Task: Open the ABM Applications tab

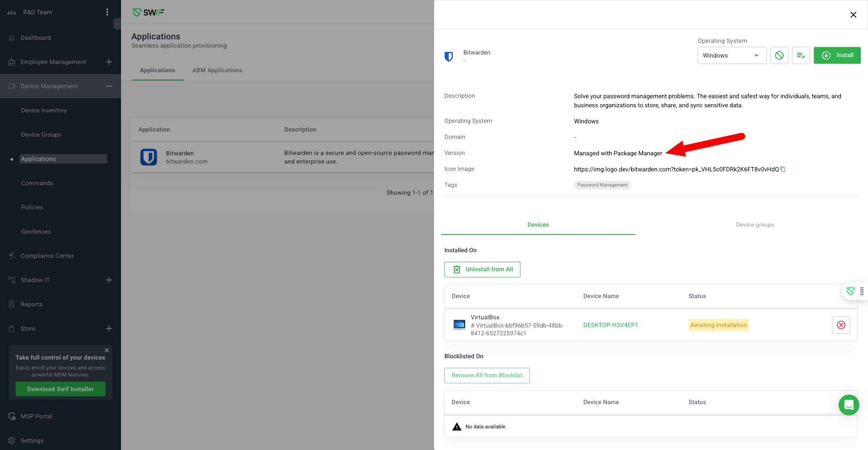Action: pyautogui.click(x=217, y=70)
